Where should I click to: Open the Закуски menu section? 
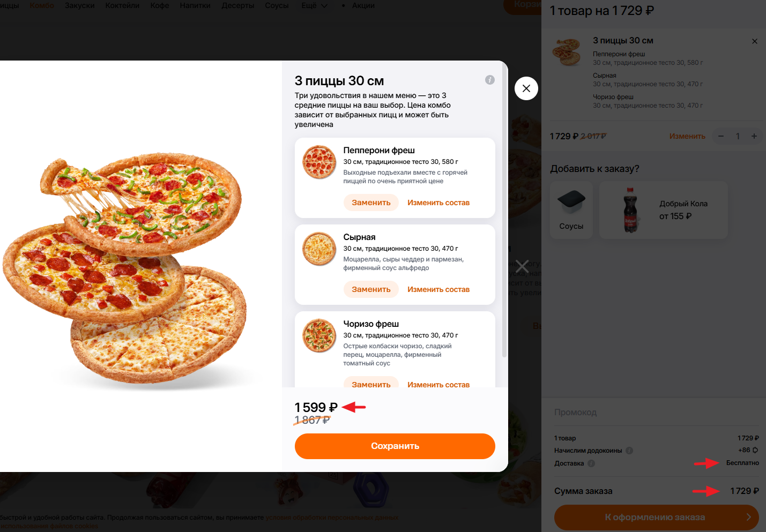[79, 6]
